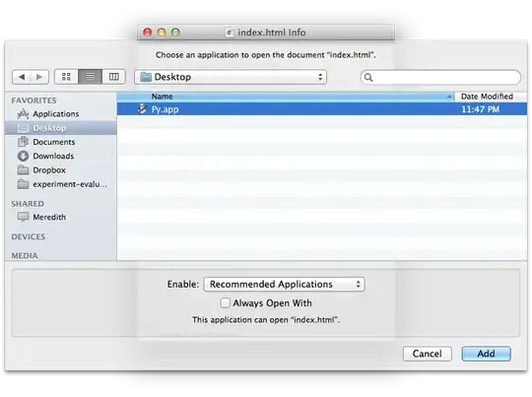The image size is (532, 397).
Task: Click the SHARED section header
Action: [x=28, y=204]
